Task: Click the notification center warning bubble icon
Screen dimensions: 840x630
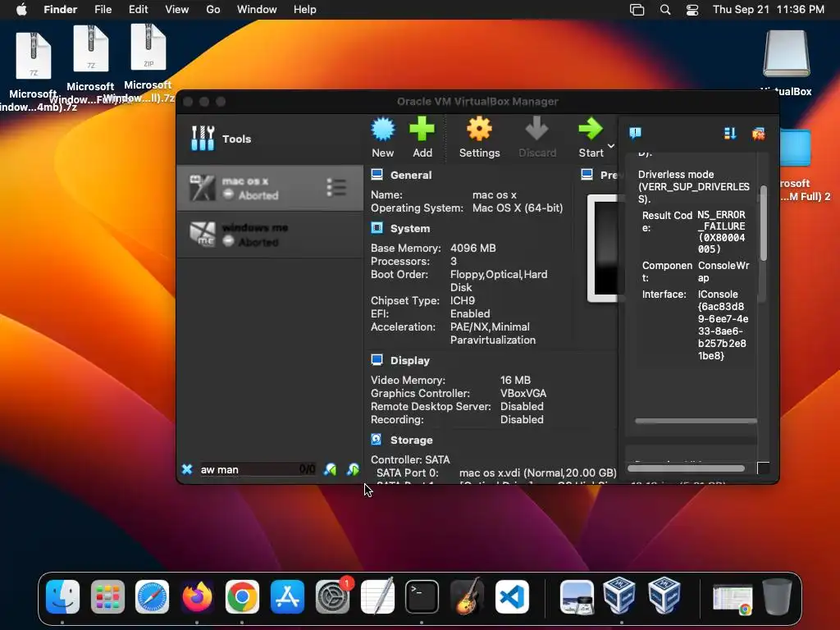Action: [x=636, y=133]
